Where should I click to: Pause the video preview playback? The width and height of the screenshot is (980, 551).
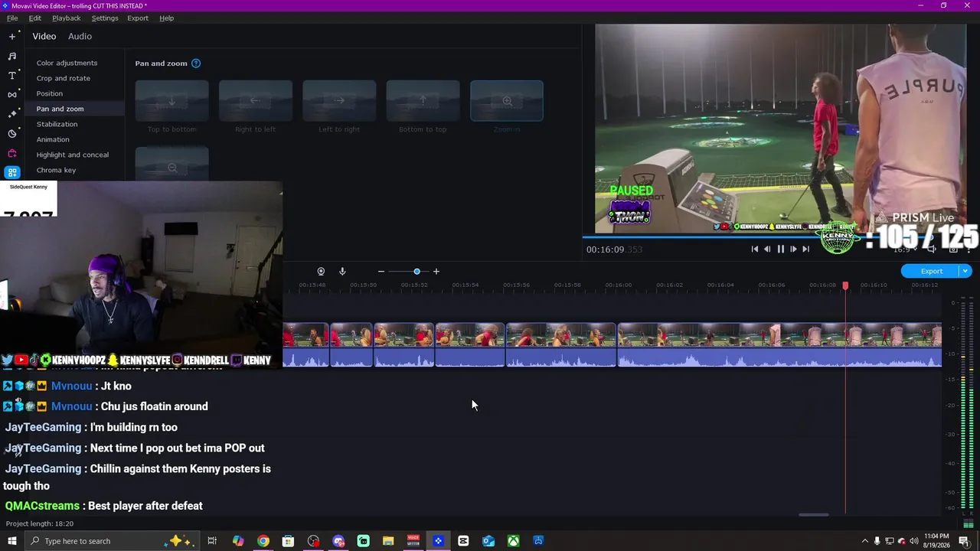click(x=780, y=249)
